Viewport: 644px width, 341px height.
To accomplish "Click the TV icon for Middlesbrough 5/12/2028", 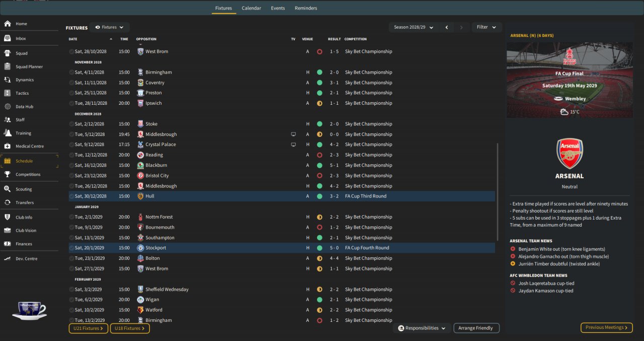I will click(x=293, y=134).
